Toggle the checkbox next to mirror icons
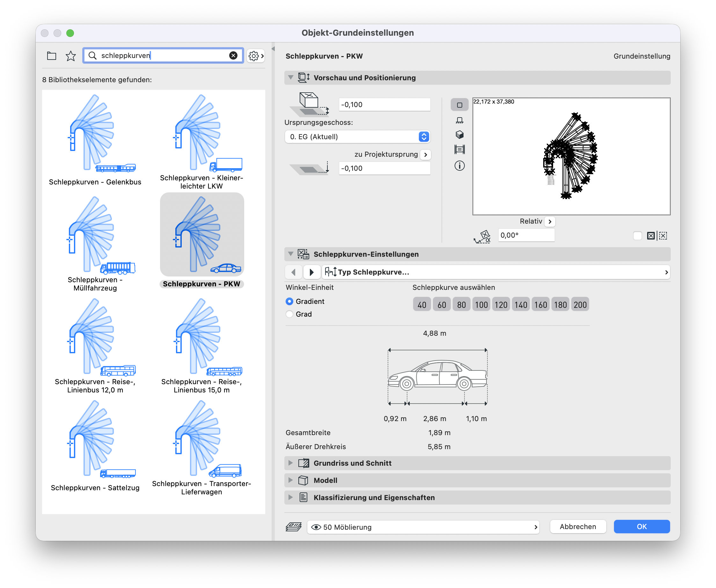Screen dimensions: 716x588 click(637, 236)
